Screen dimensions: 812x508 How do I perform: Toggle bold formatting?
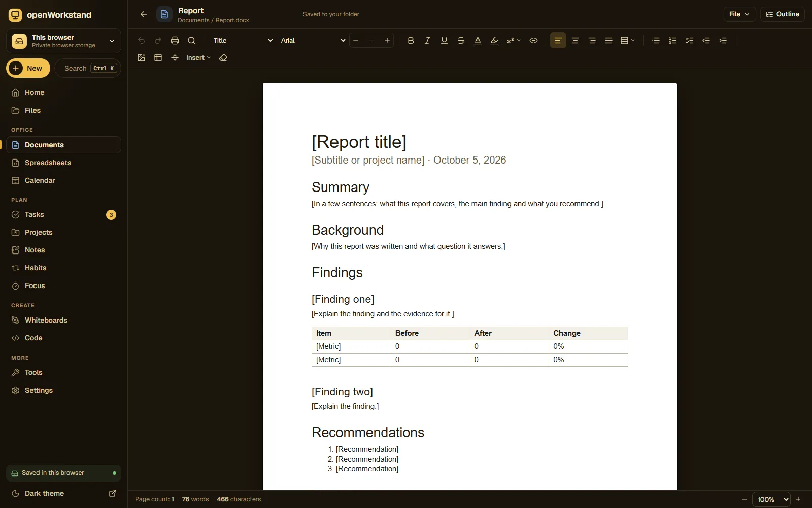point(411,41)
